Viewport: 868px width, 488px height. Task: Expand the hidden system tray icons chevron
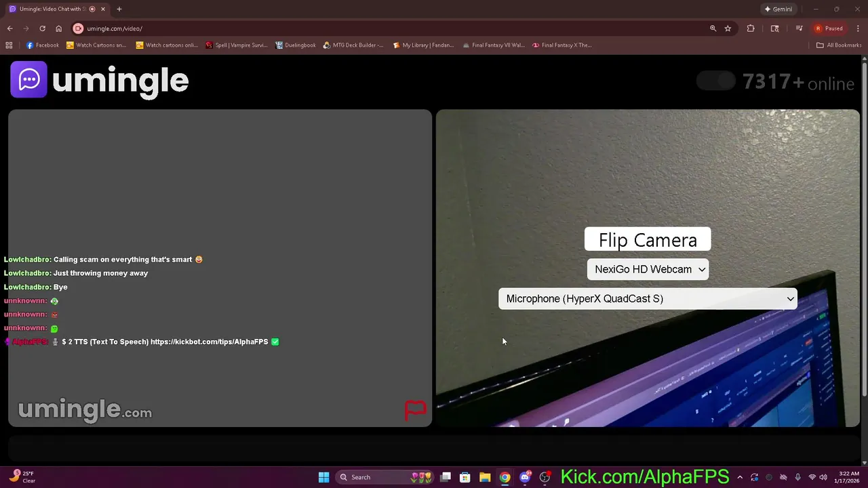pos(740,477)
